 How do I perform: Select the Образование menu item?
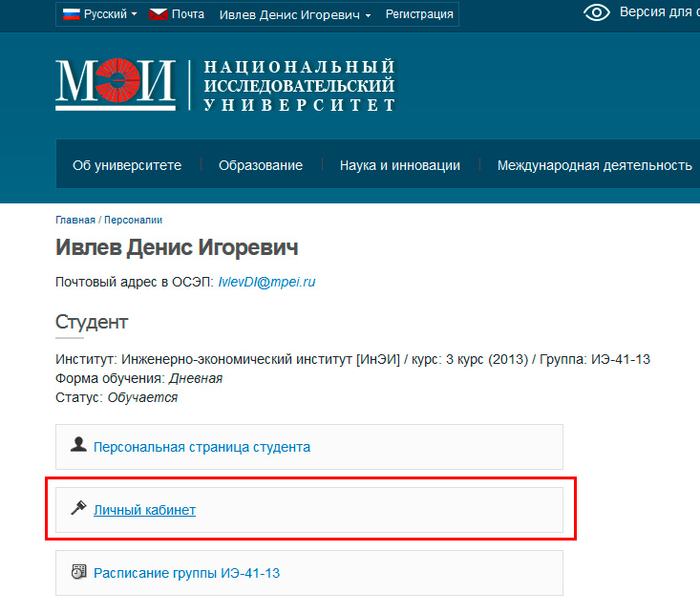coord(261,165)
